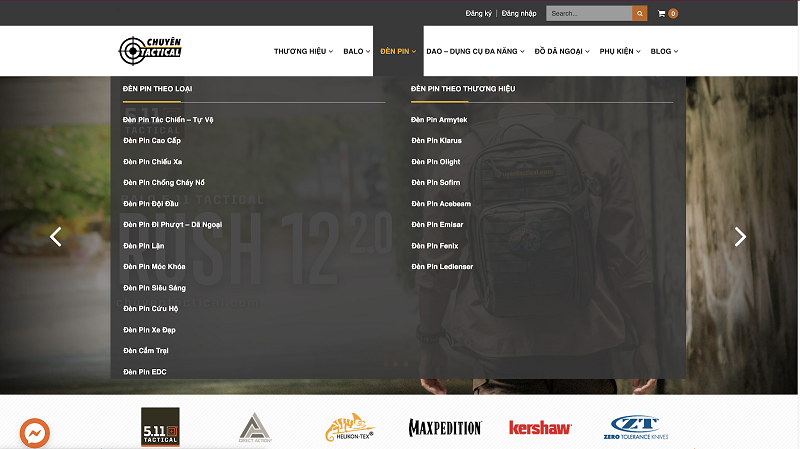Open the 5.11 Tactical brand logo

(x=160, y=427)
